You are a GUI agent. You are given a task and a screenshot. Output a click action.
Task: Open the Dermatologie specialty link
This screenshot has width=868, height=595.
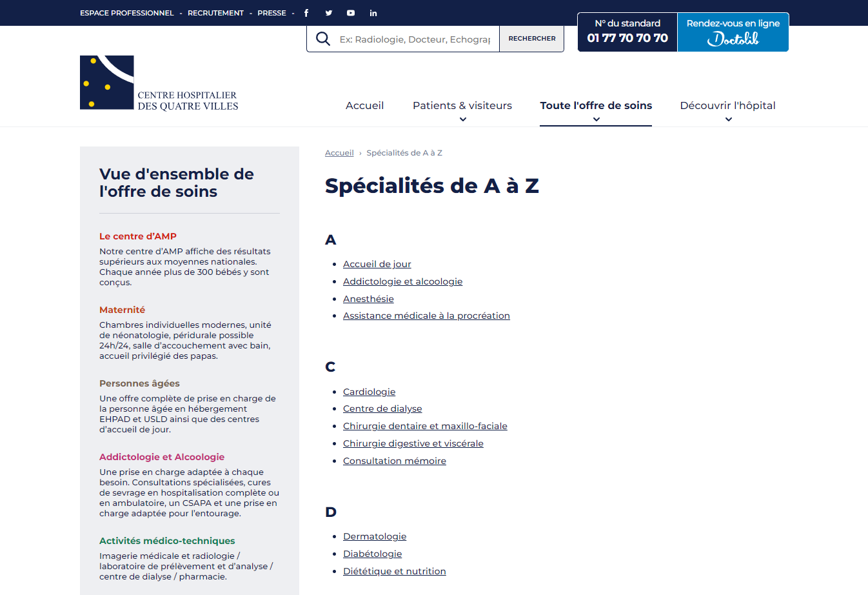375,536
